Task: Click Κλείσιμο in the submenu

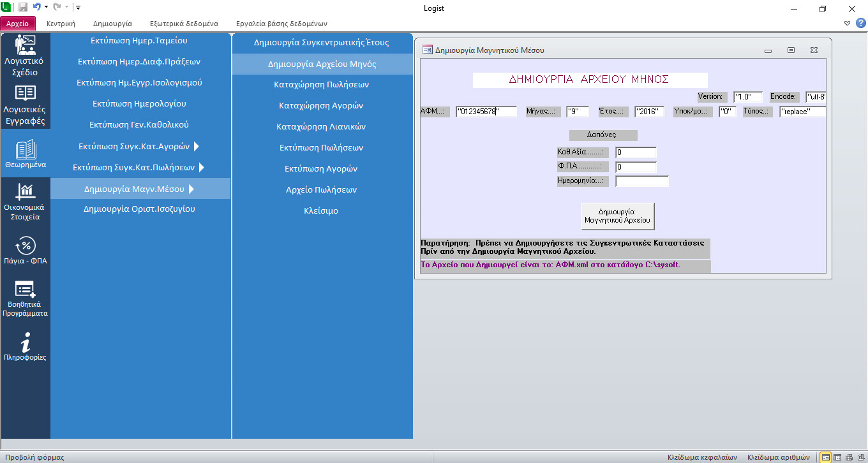Action: click(x=321, y=210)
